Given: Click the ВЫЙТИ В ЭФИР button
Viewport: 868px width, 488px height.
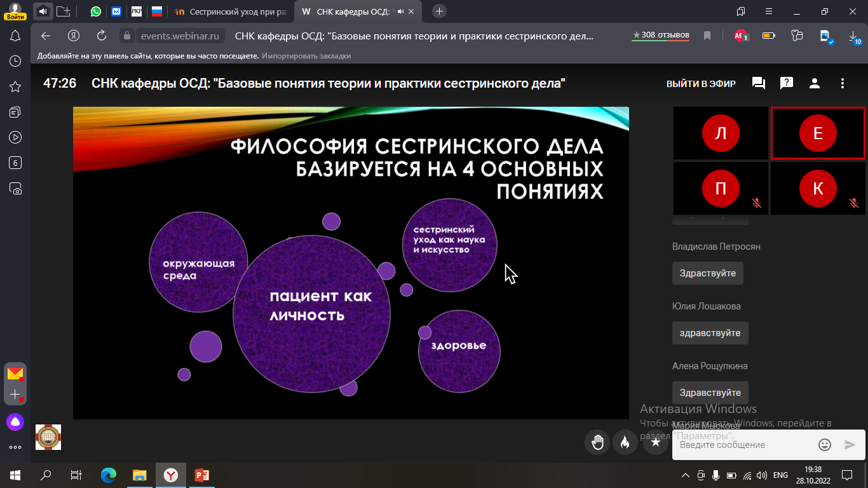Looking at the screenshot, I should [x=701, y=84].
